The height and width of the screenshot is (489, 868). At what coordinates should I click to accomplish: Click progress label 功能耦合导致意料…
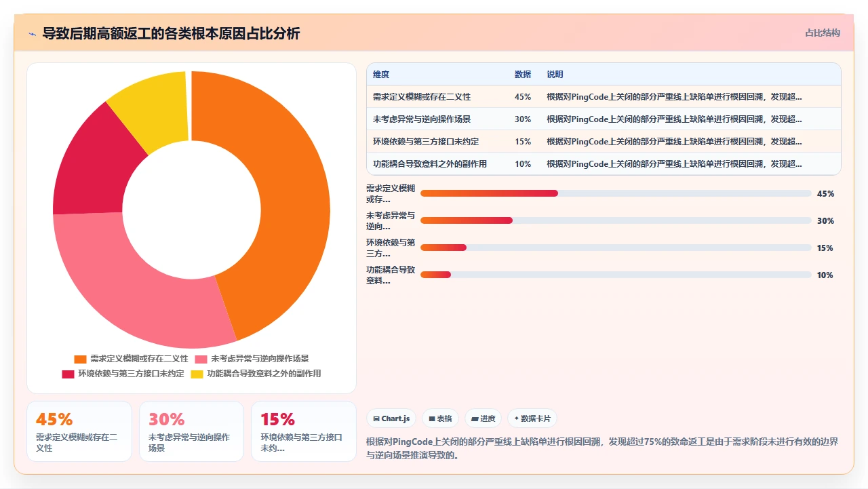coord(391,275)
